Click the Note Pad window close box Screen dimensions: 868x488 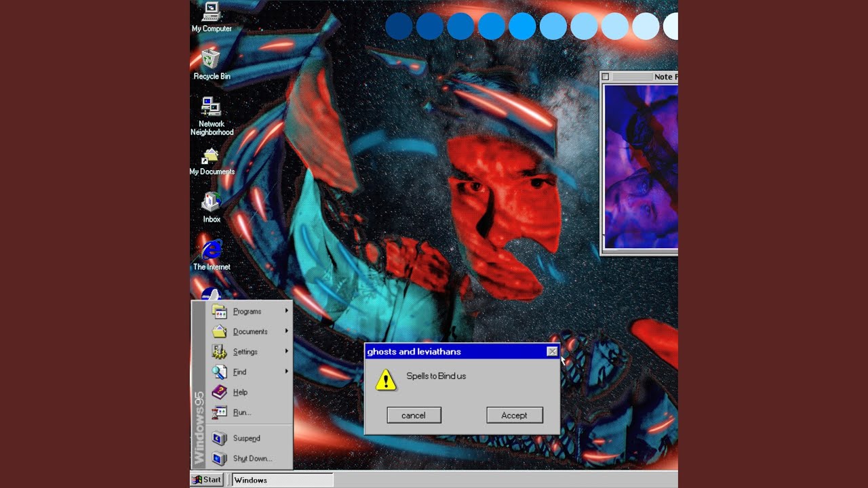point(605,77)
